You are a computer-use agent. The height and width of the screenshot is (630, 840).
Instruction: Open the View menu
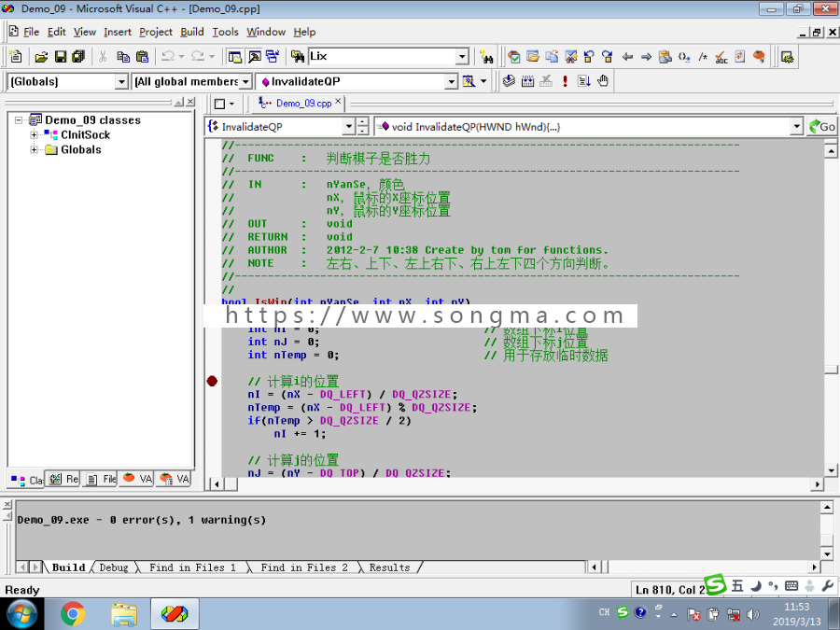pyautogui.click(x=85, y=32)
